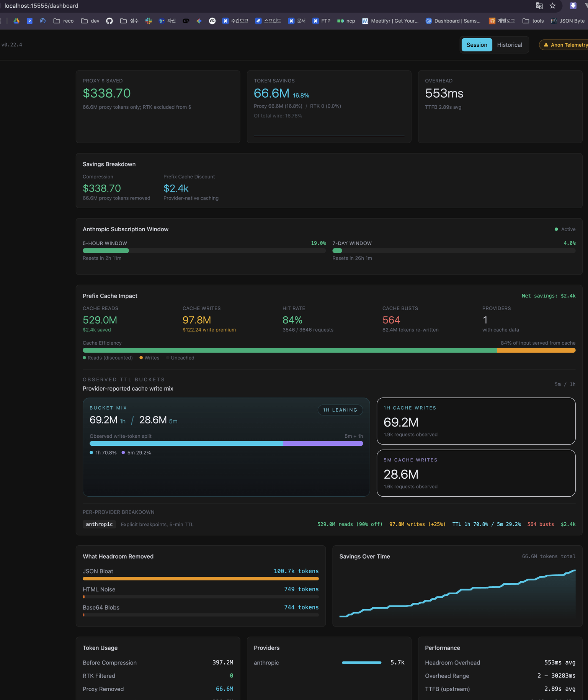Bookmark this page with the star icon
Image resolution: width=588 pixels, height=700 pixels.
[552, 6]
